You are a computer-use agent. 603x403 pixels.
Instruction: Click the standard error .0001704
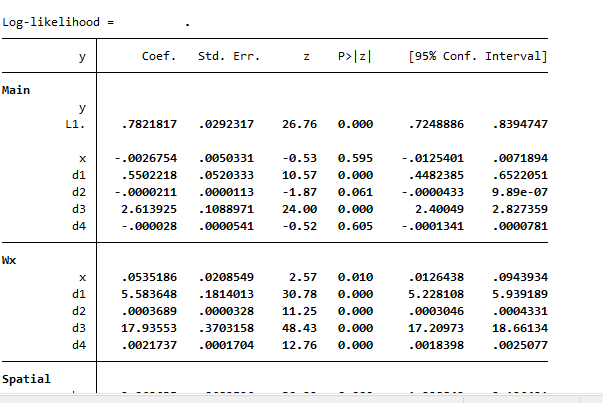point(227,345)
